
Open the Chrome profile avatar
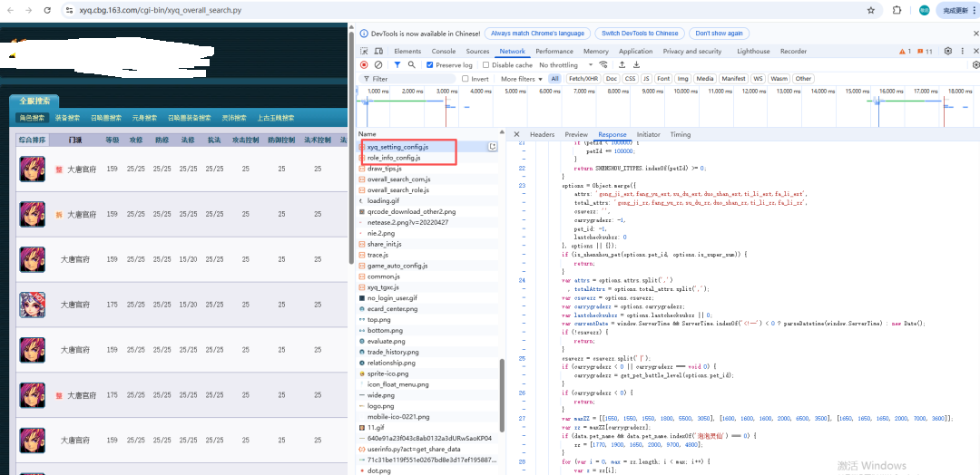pos(924,11)
